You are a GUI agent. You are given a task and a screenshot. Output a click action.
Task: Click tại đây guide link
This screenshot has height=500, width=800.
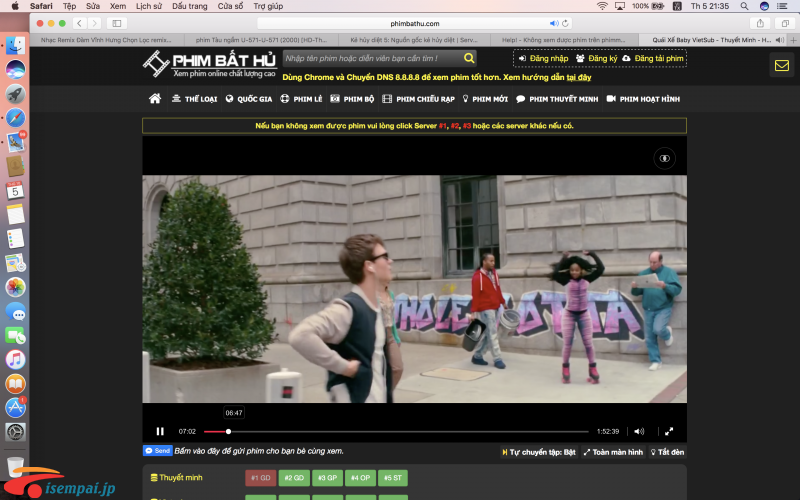point(579,77)
